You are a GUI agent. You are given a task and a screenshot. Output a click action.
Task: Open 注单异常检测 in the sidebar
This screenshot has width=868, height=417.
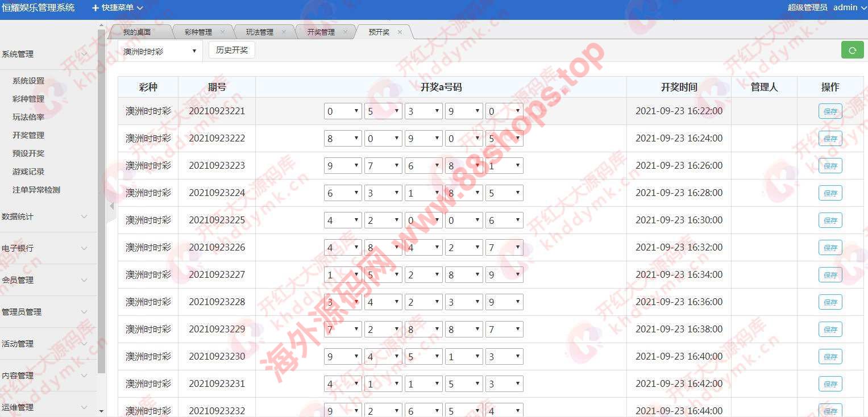(x=36, y=190)
